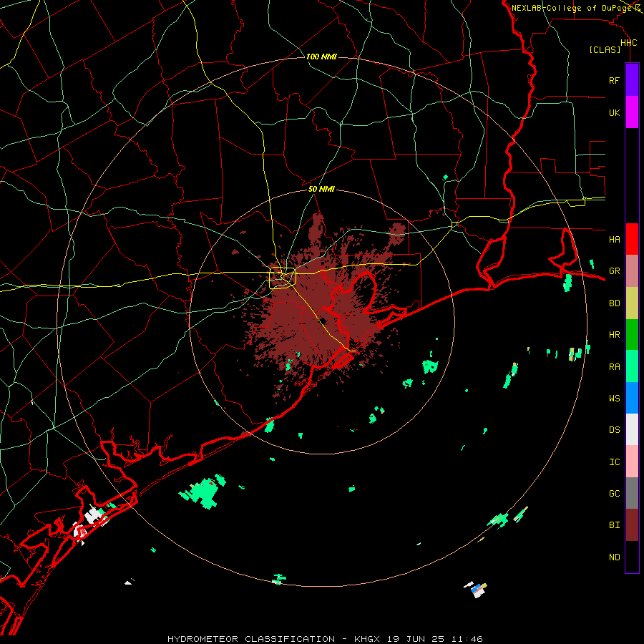Click the HYDROMETEOR CLASSIFICATION title text
The width and height of the screenshot is (644, 644).
[250, 639]
